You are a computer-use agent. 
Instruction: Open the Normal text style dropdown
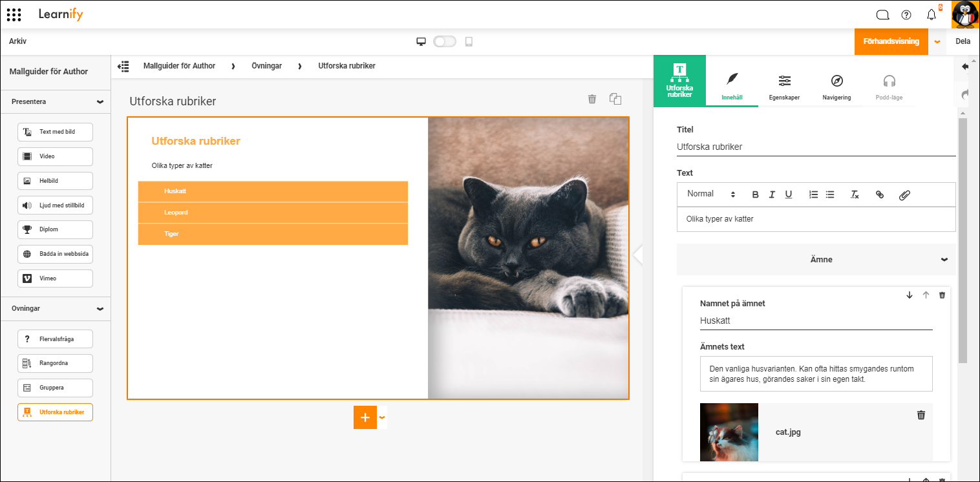click(x=711, y=194)
